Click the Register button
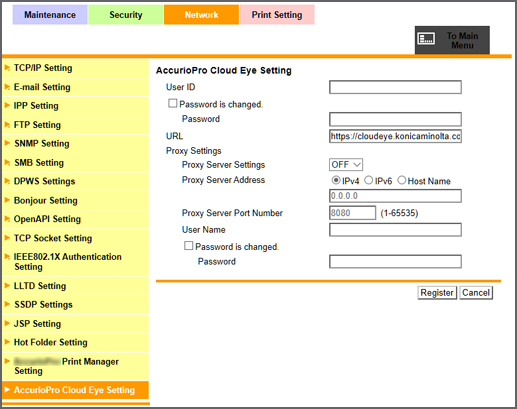This screenshot has height=409, width=517. point(437,293)
